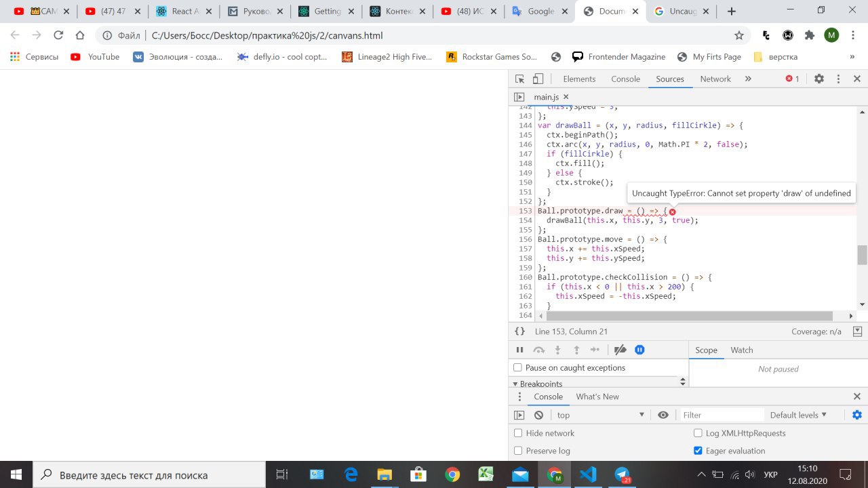
Task: Open the coverage drawer icon
Action: pyautogui.click(x=857, y=331)
